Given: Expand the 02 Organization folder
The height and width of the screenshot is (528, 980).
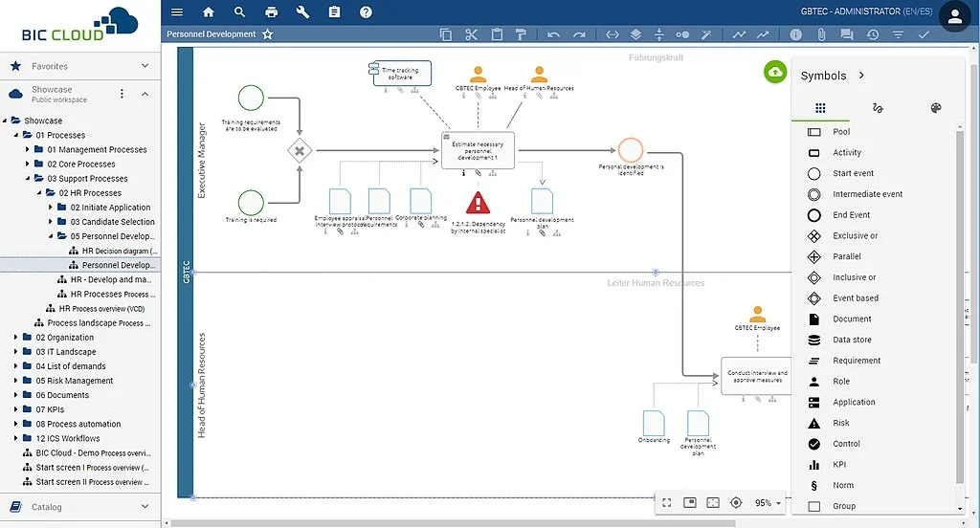Looking at the screenshot, I should pyautogui.click(x=16, y=338).
